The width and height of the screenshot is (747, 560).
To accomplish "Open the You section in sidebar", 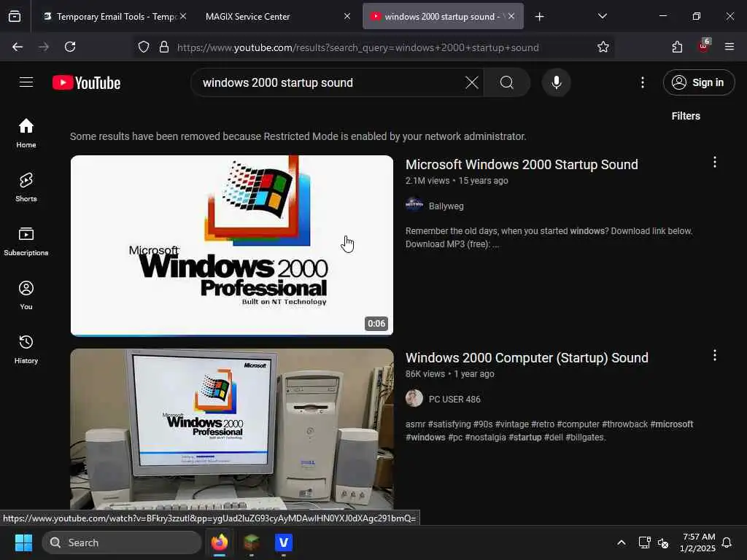I will click(26, 295).
